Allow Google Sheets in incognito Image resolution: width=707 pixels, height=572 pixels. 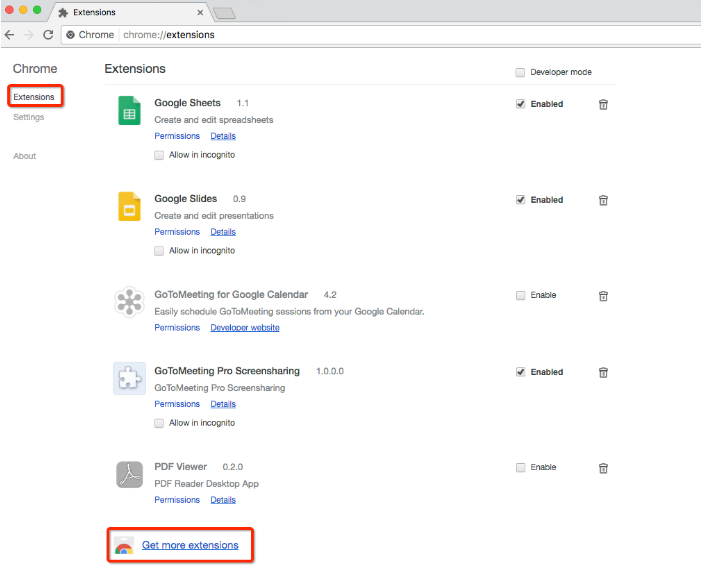coord(159,155)
